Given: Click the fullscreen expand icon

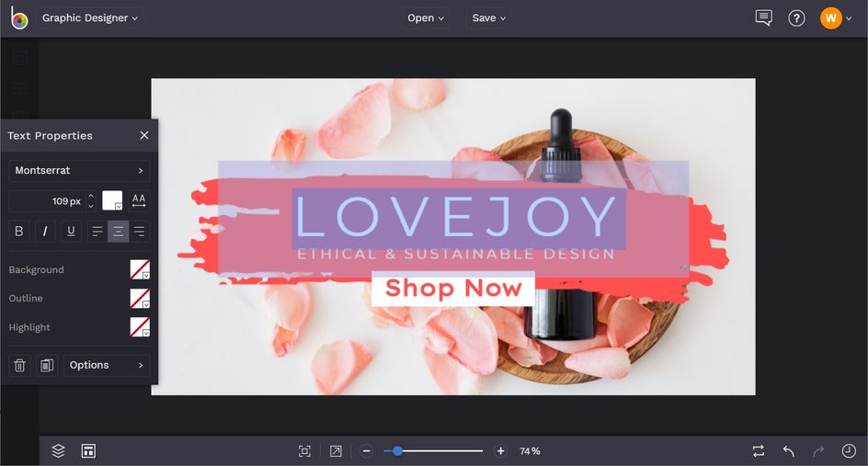Looking at the screenshot, I should tap(336, 451).
